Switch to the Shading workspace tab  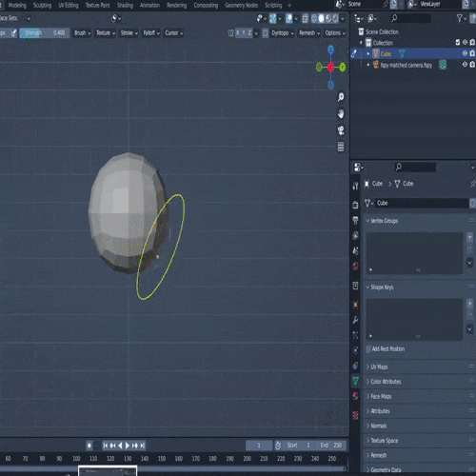pyautogui.click(x=125, y=6)
